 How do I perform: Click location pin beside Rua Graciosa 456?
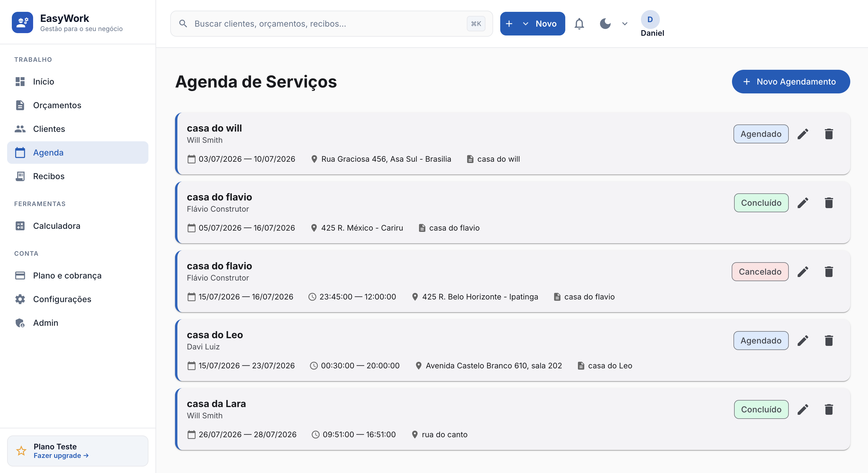pyautogui.click(x=314, y=159)
